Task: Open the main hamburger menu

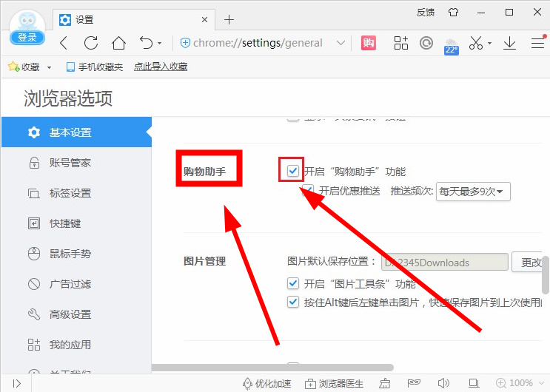Action: (x=537, y=43)
